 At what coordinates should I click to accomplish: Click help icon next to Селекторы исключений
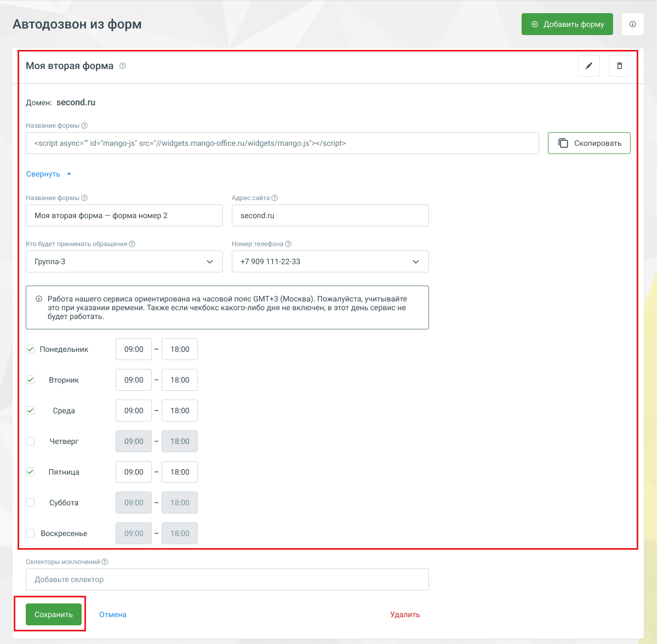click(105, 562)
